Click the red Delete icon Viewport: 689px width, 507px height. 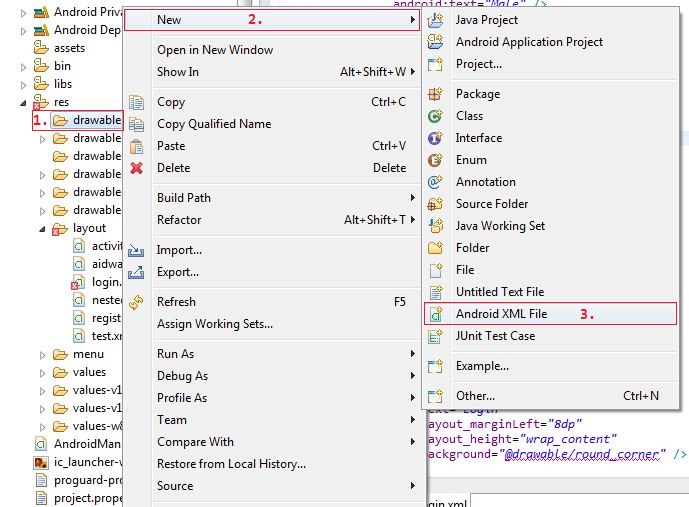click(x=137, y=168)
